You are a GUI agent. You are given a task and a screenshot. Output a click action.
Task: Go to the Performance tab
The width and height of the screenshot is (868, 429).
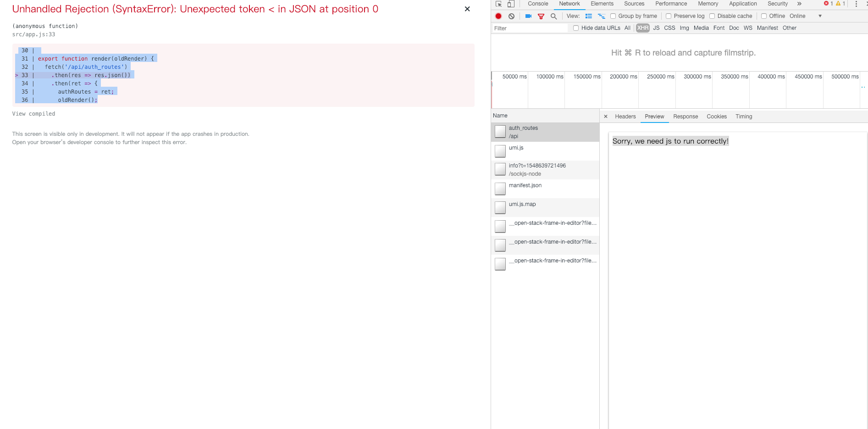coord(671,4)
